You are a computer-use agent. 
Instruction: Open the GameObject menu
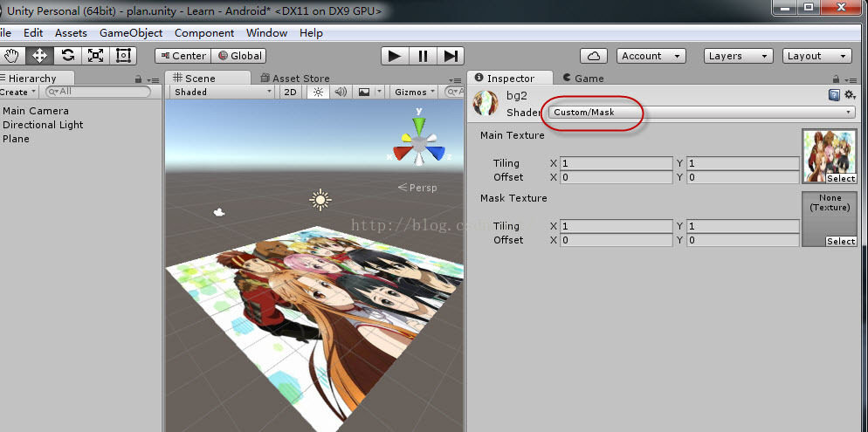[131, 33]
